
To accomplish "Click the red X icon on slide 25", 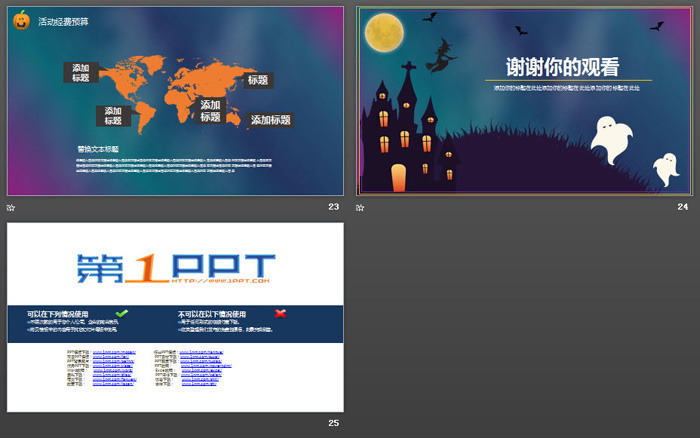I will [x=280, y=313].
